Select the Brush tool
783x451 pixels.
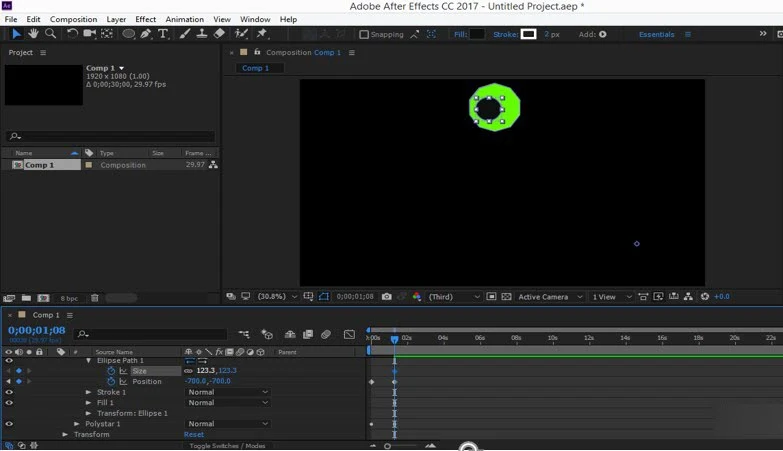185,33
